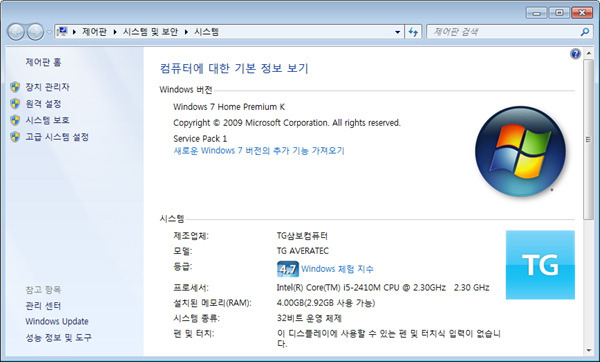Open Windows 체험 지수 link
The width and height of the screenshot is (600, 362).
[x=337, y=269]
